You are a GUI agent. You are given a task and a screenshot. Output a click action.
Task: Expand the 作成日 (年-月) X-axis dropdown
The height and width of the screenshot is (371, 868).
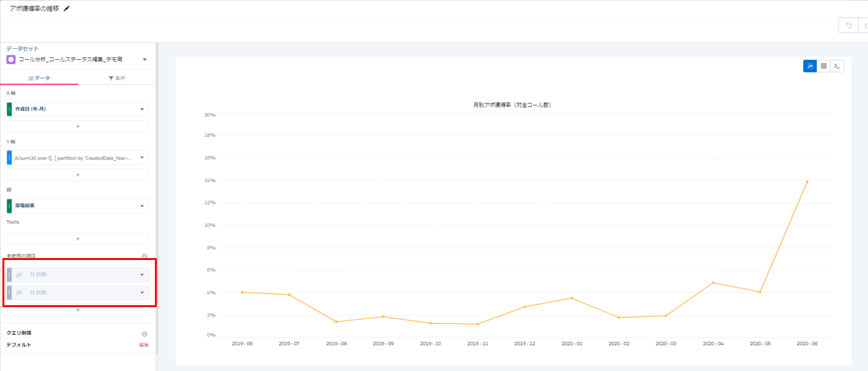point(142,109)
